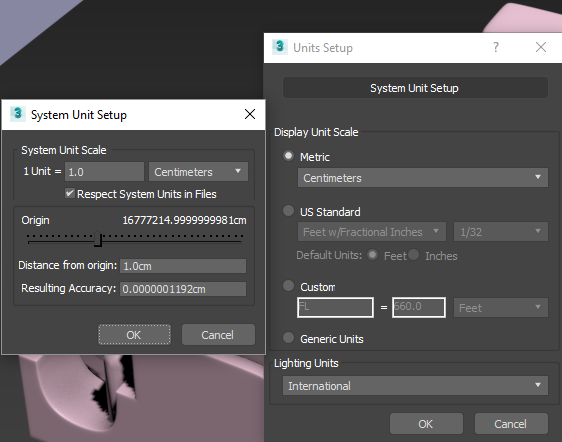
Task: Click the 3ds Max icon in System Unit Setup title
Action: click(18, 114)
